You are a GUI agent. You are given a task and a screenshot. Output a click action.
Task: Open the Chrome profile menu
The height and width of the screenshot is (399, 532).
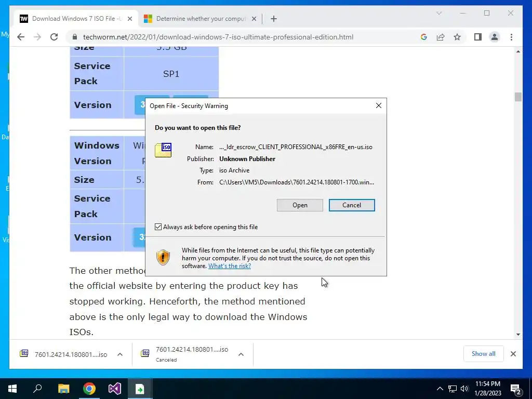(495, 37)
